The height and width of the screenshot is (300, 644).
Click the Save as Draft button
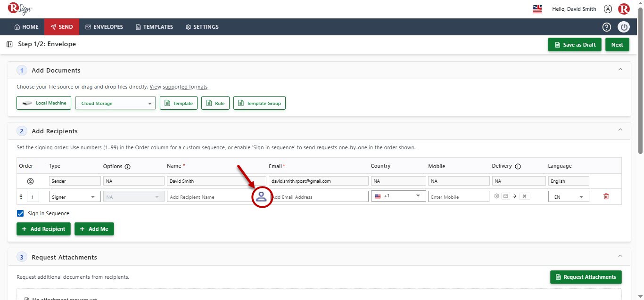click(574, 45)
